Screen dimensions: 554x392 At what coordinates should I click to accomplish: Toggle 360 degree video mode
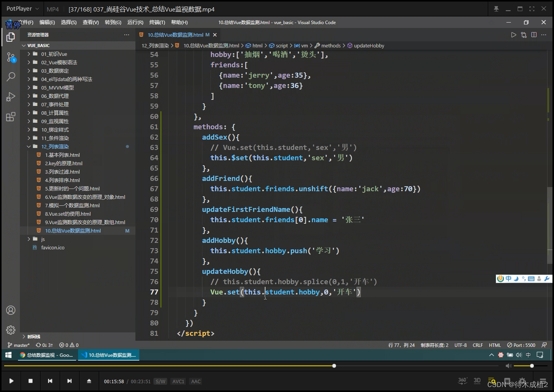(462, 381)
